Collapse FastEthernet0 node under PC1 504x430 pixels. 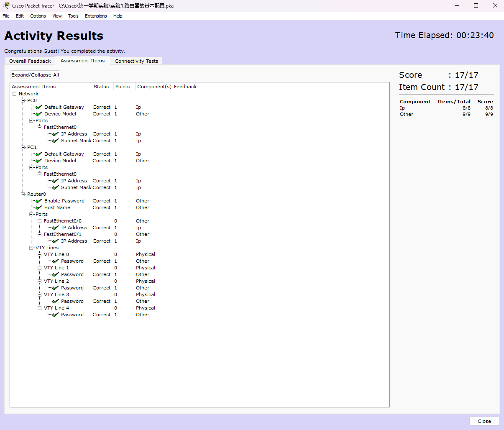click(x=40, y=174)
